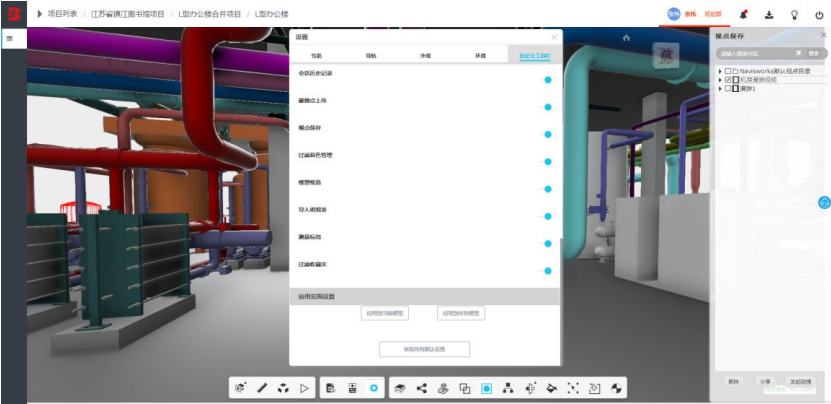Click the half-filled circle icon
Viewport: 831px width, 404px height.
(x=616, y=389)
